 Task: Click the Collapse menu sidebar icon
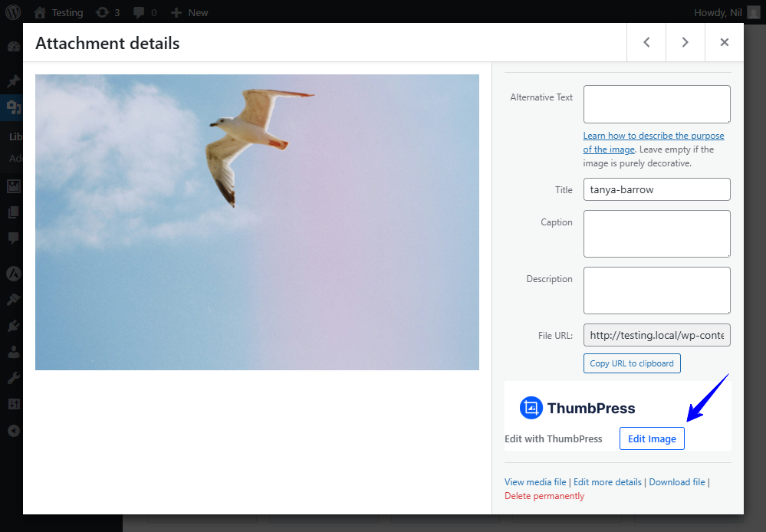[x=14, y=430]
